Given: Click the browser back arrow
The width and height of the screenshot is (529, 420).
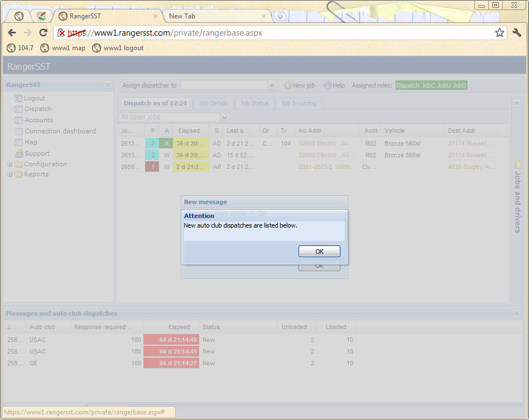Looking at the screenshot, I should (12, 33).
